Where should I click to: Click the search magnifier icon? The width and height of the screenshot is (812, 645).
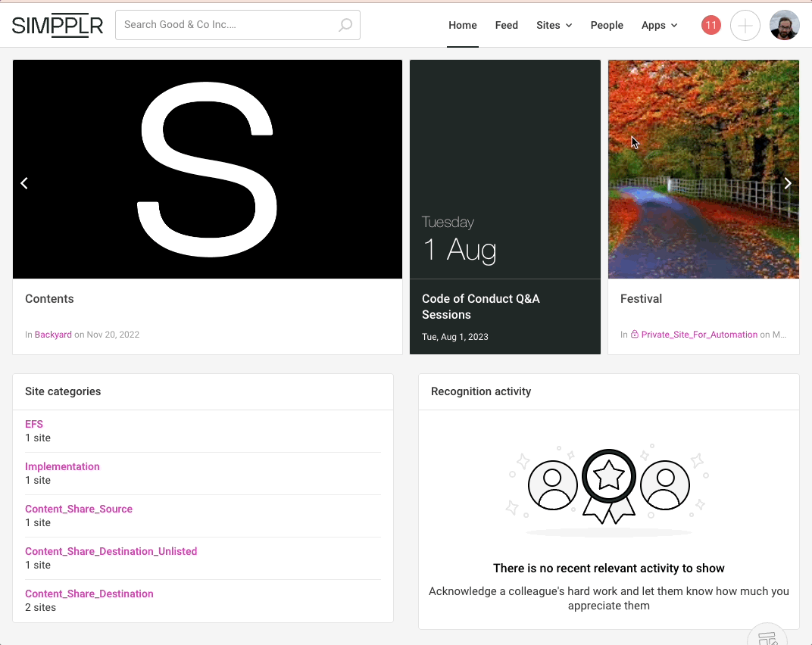(x=345, y=25)
